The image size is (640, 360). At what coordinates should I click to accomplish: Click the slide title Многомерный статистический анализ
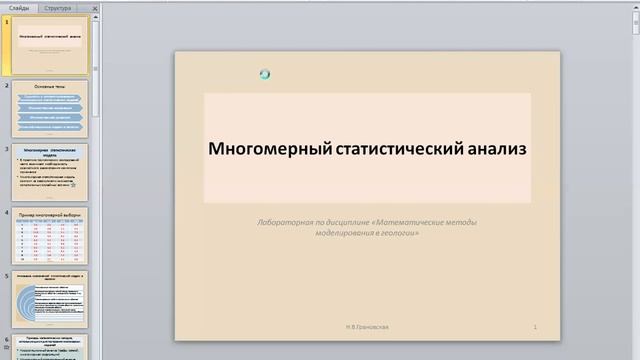coord(367,148)
